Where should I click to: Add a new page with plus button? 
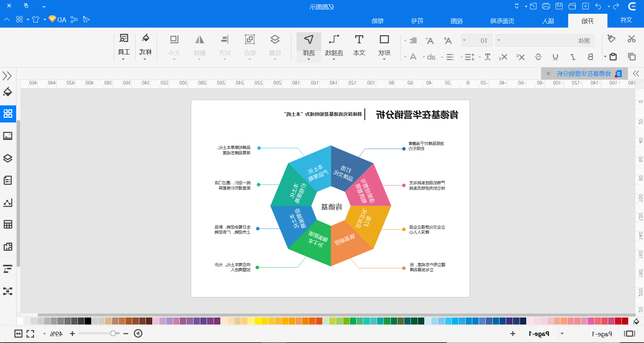513,334
